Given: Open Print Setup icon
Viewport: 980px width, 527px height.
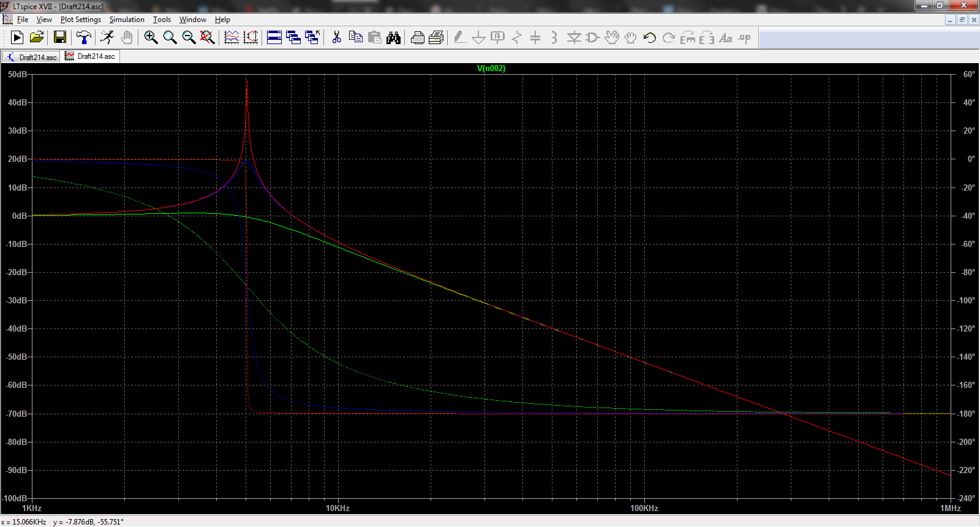Looking at the screenshot, I should [x=436, y=37].
